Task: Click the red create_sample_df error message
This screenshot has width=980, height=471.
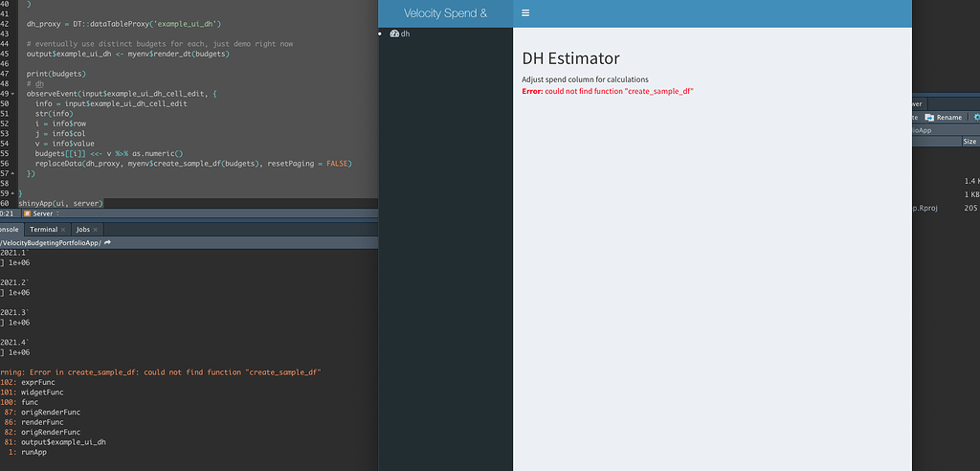Action: (608, 91)
